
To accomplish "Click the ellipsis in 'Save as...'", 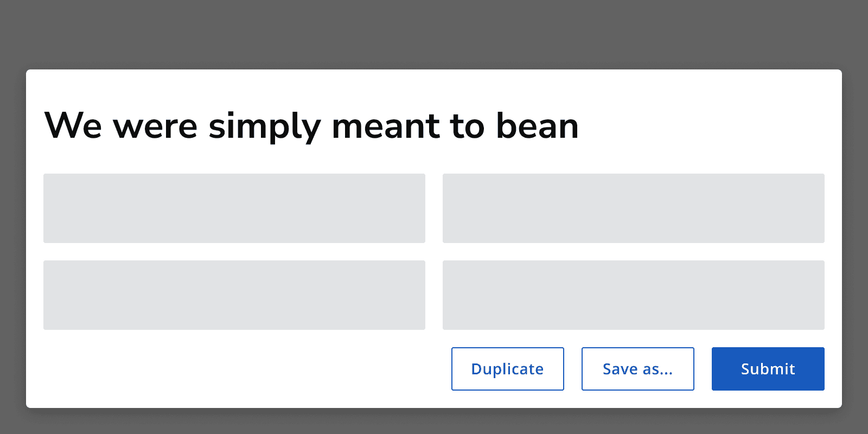I will [x=665, y=373].
